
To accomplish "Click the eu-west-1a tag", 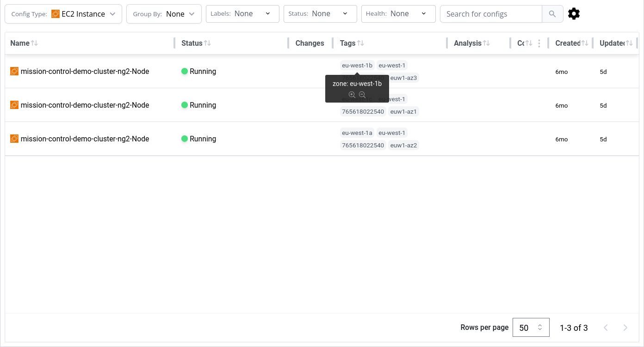I will coord(357,133).
